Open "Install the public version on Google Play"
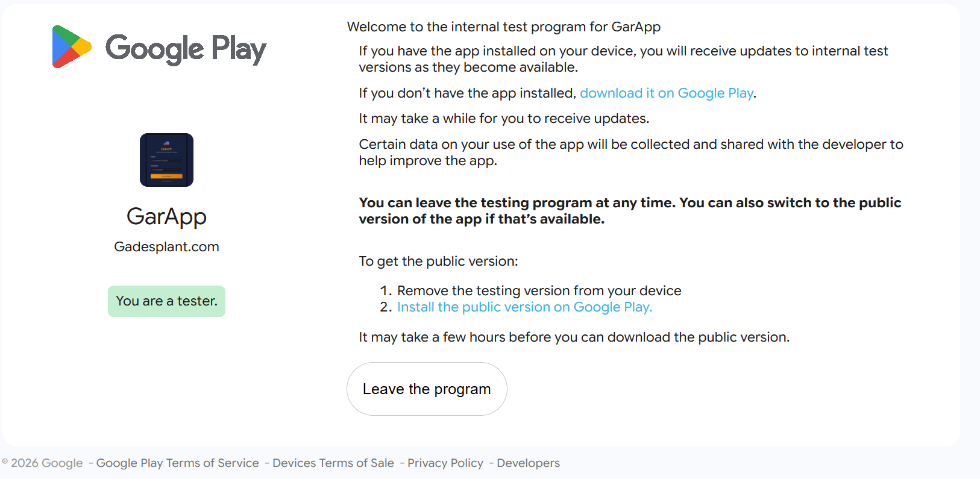980x479 pixels. point(524,307)
